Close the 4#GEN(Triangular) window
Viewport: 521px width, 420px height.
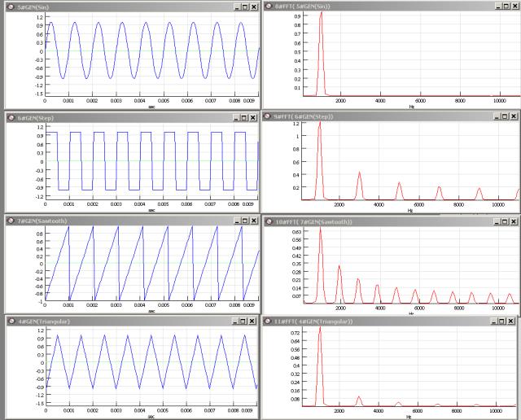[252, 321]
